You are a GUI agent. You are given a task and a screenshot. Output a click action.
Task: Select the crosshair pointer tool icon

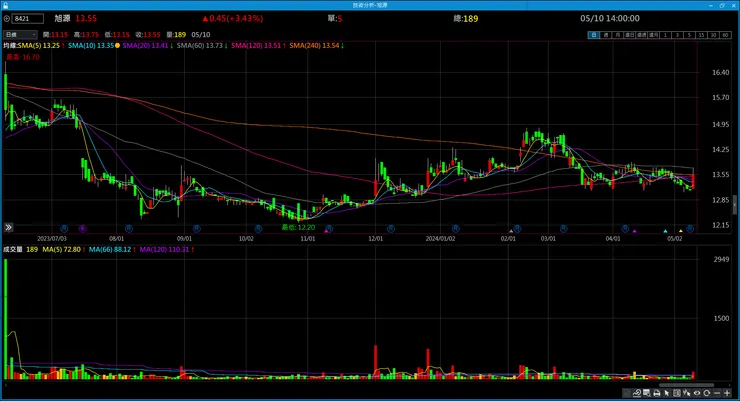coord(686,393)
